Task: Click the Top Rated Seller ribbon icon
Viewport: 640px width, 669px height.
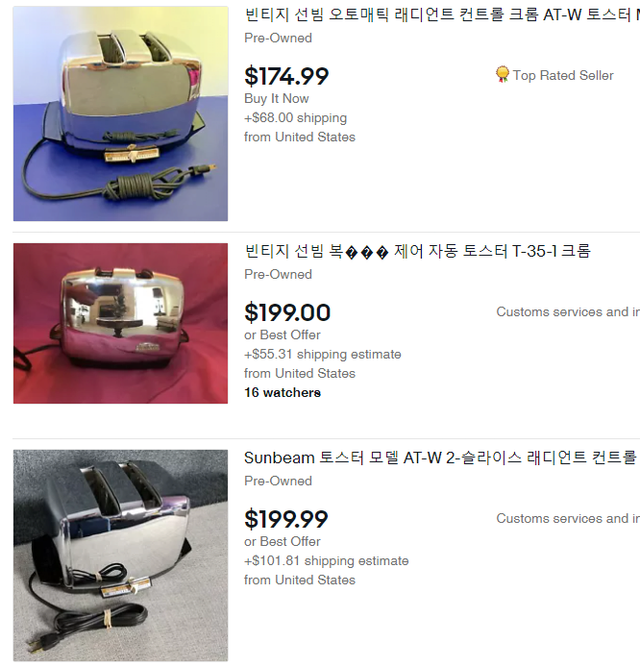Action: pyautogui.click(x=502, y=75)
